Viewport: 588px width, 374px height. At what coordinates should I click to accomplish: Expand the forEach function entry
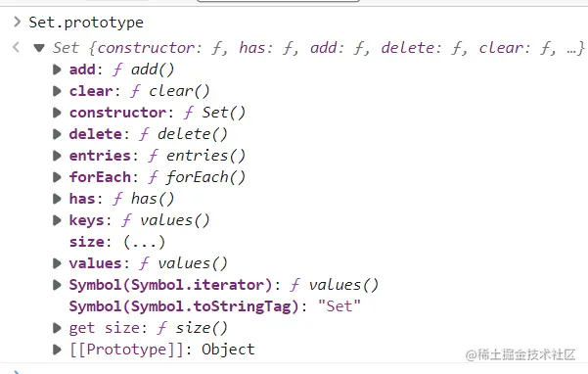[x=57, y=177]
